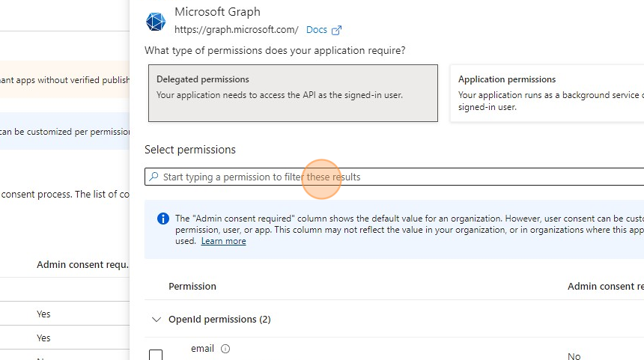
Task: Collapse the OpenId permissions chevron
Action: (156, 320)
